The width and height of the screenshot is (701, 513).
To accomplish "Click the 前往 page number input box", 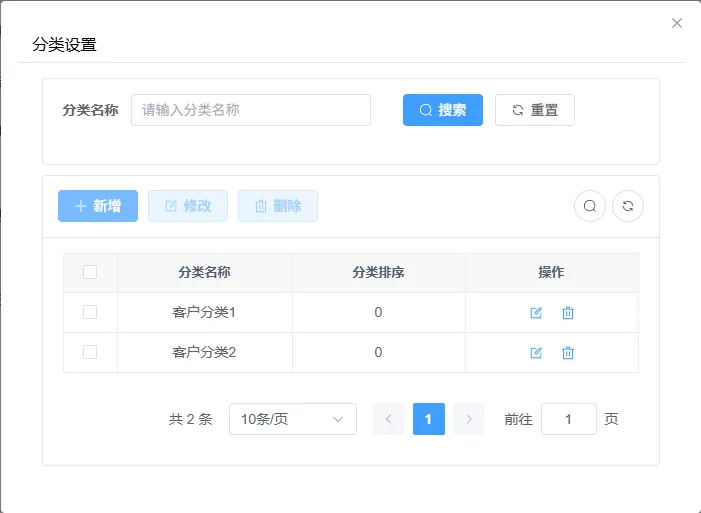I will pos(569,419).
